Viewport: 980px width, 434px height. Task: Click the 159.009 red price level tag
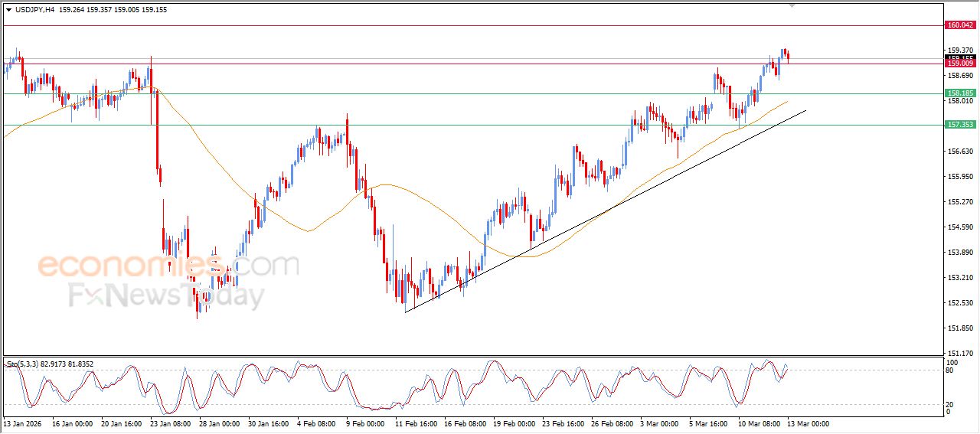960,64
